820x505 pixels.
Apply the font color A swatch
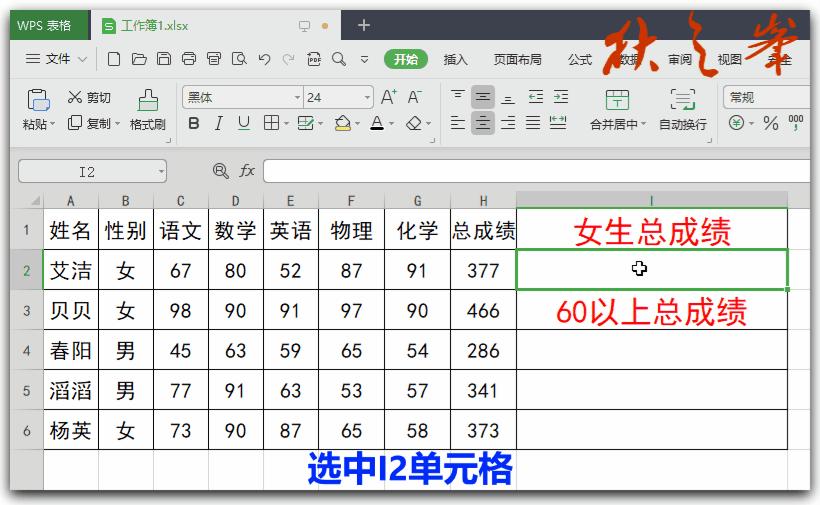point(377,123)
